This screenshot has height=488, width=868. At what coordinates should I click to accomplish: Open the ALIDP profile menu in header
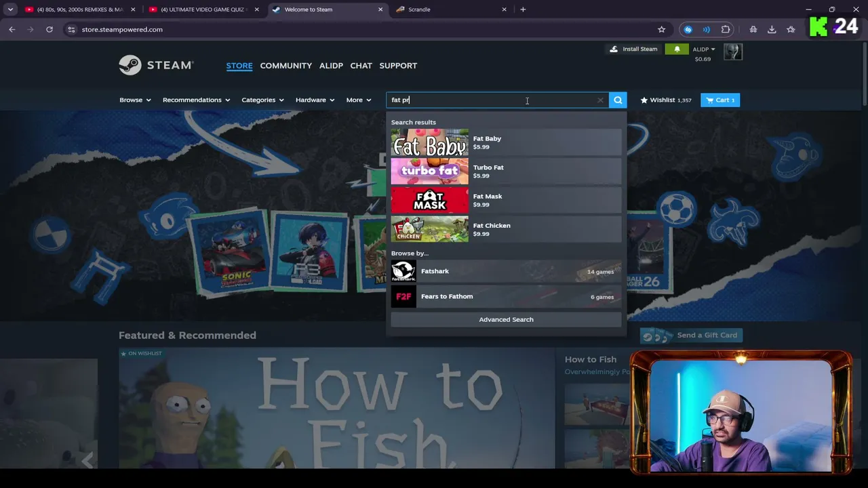[x=331, y=66]
